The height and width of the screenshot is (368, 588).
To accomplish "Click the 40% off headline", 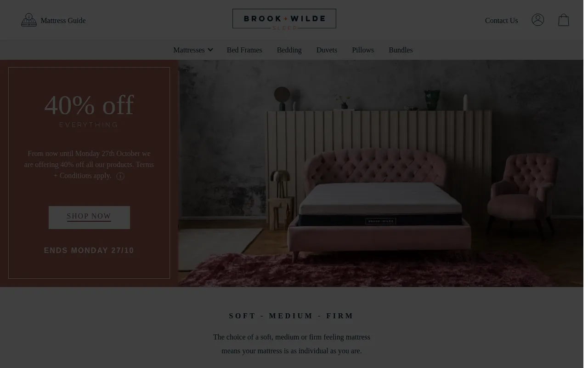I will 89,105.
